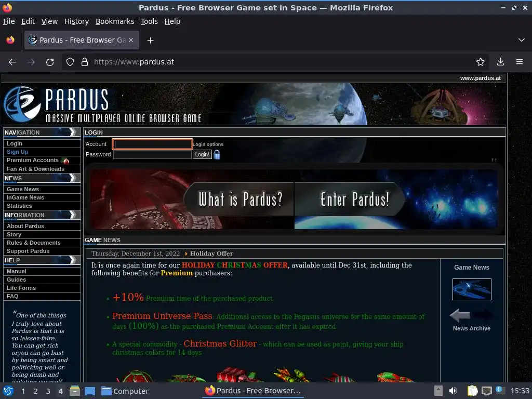The height and width of the screenshot is (399, 532).
Task: Open the volume control in system tray
Action: pyautogui.click(x=453, y=391)
